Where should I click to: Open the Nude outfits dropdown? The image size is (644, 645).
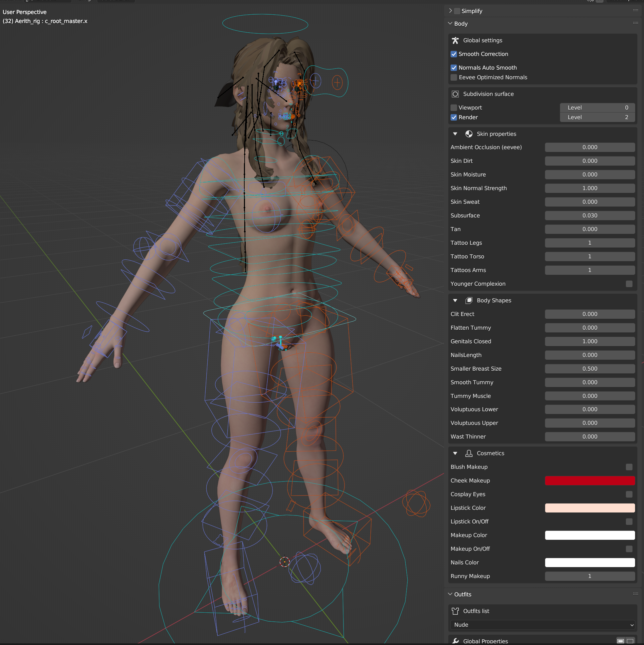(542, 625)
